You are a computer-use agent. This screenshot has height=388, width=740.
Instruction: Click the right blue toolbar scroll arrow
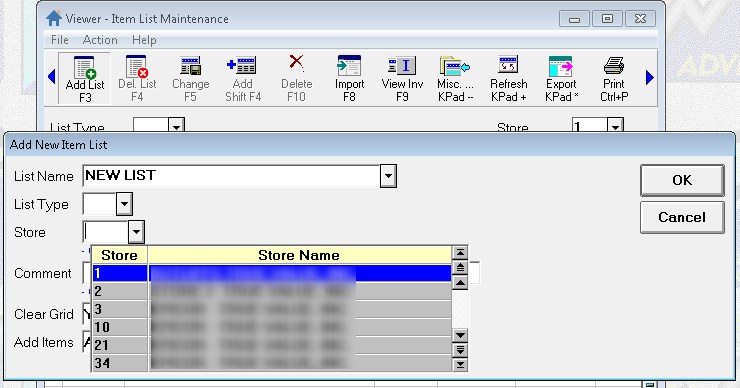650,77
